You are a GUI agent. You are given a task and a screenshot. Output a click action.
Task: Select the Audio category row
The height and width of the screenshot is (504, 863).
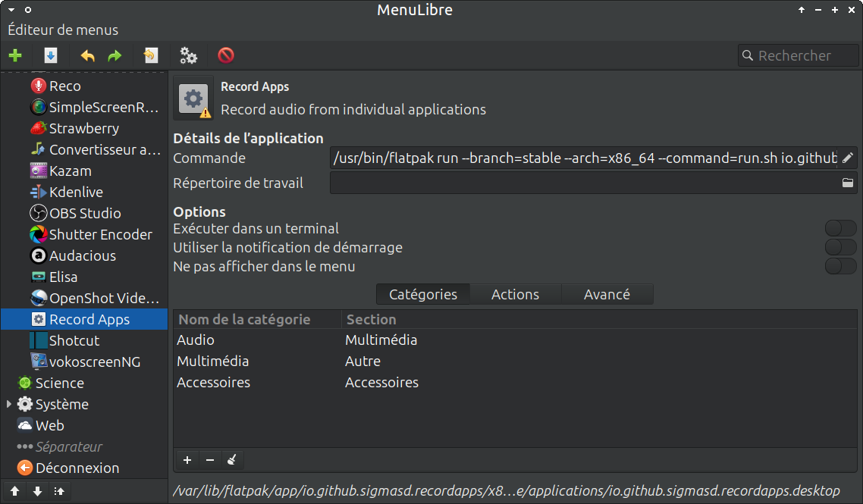[x=515, y=340]
